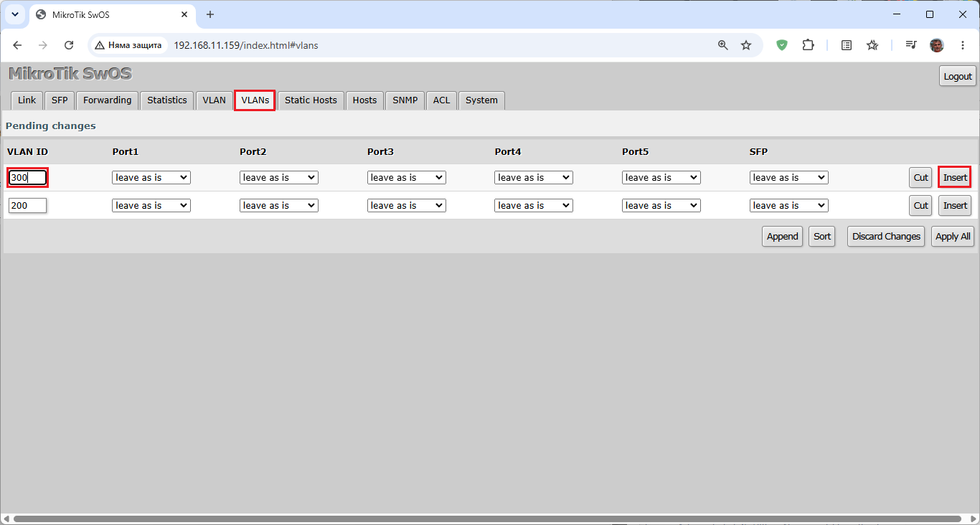Open the green shield extension
This screenshot has height=525, width=980.
[782, 45]
